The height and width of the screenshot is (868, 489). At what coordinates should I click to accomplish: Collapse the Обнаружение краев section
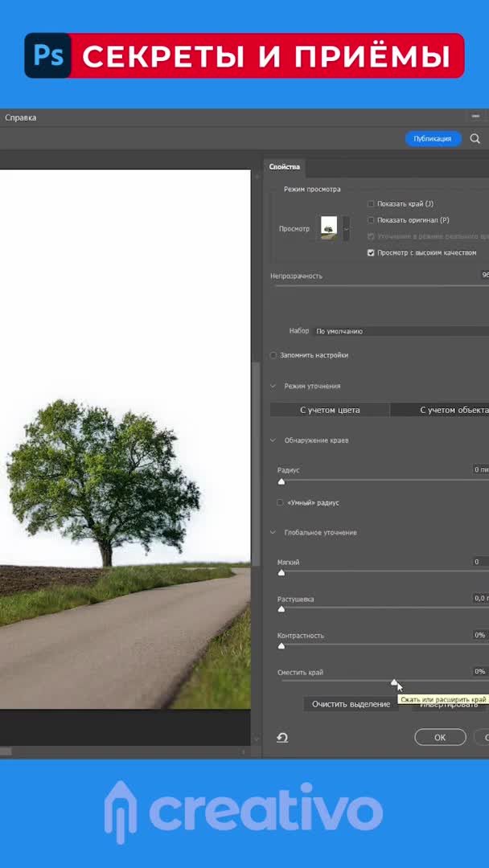(x=273, y=440)
